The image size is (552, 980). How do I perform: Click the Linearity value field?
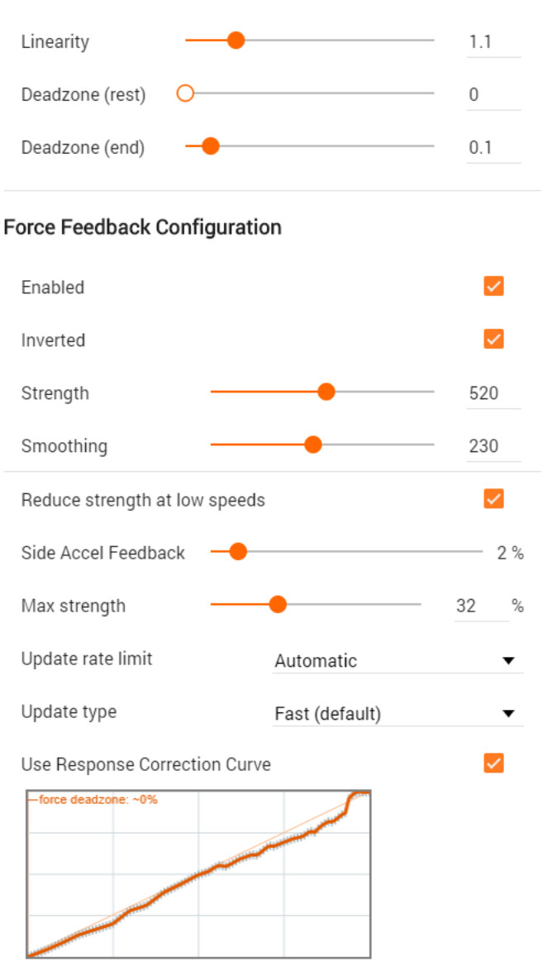493,42
